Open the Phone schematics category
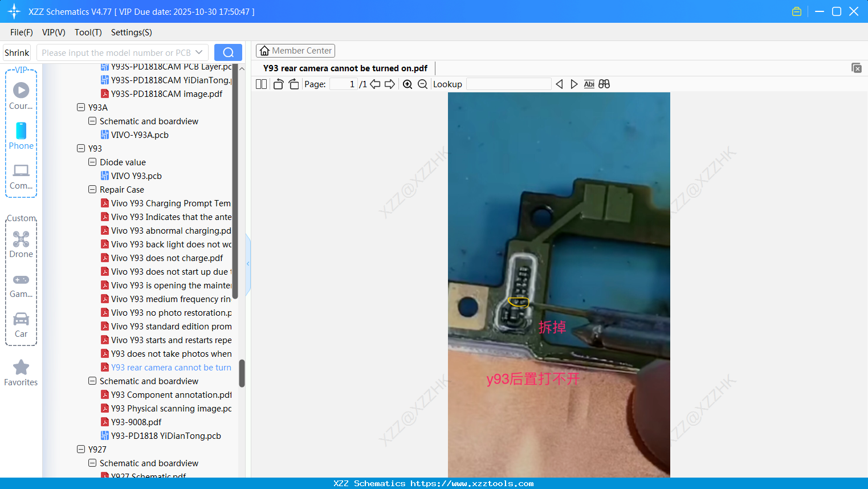Screen dimensions: 868x489 click(x=21, y=136)
